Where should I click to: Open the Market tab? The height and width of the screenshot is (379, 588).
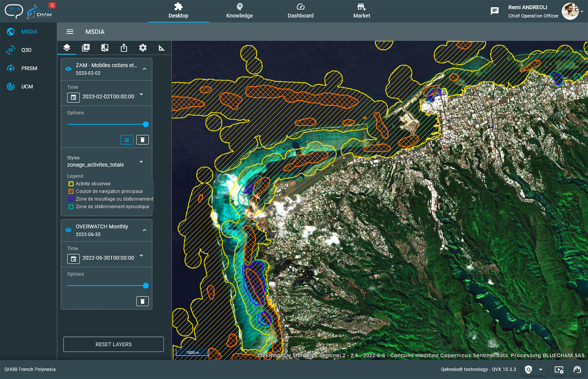pyautogui.click(x=361, y=11)
